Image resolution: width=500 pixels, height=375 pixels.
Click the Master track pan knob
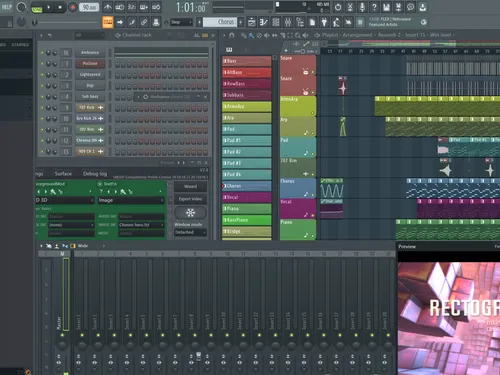point(62,345)
